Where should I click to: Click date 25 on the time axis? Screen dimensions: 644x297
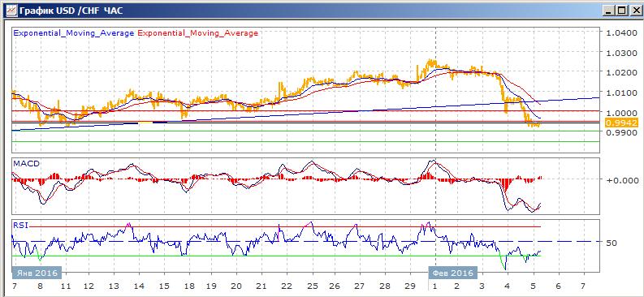coord(313,286)
